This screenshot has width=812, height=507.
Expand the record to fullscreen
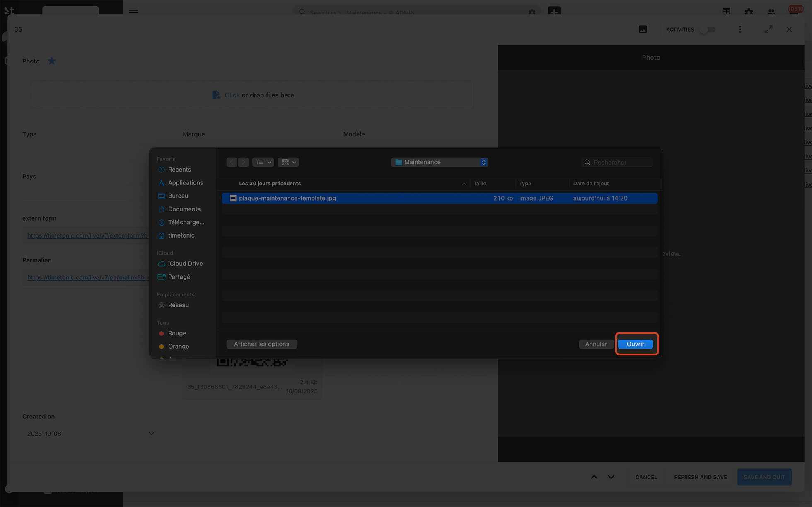(x=768, y=29)
